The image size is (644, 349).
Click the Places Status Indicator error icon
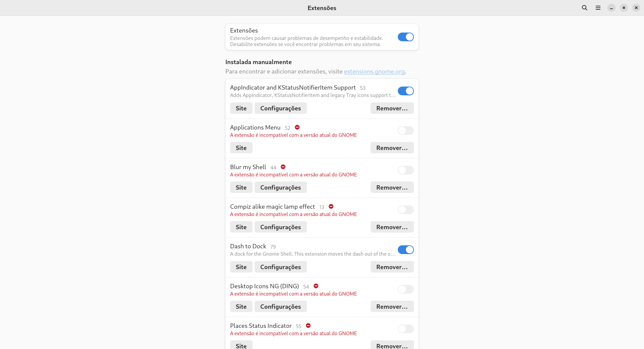(308, 326)
